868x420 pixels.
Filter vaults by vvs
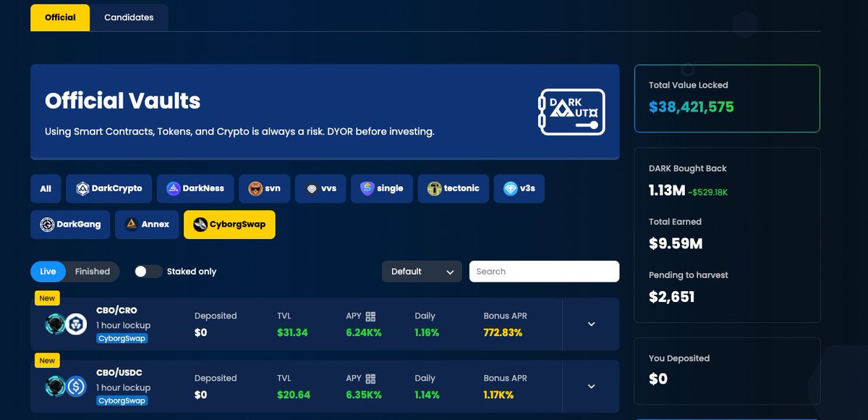tap(320, 188)
